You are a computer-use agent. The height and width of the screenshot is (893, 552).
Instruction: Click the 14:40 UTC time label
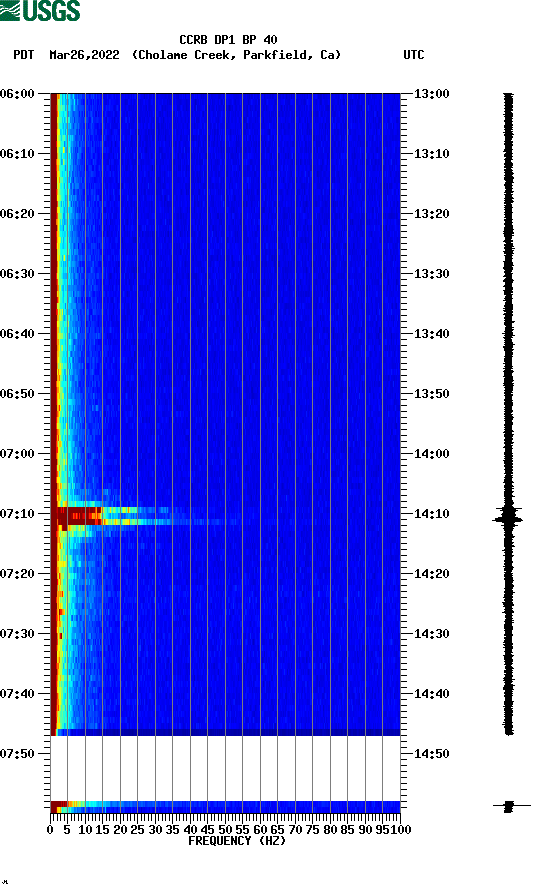point(431,694)
